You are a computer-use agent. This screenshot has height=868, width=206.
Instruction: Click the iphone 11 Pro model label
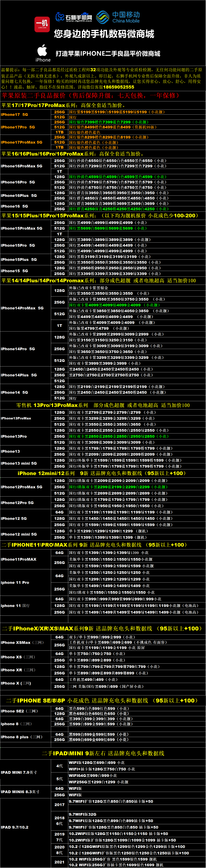point(15,583)
